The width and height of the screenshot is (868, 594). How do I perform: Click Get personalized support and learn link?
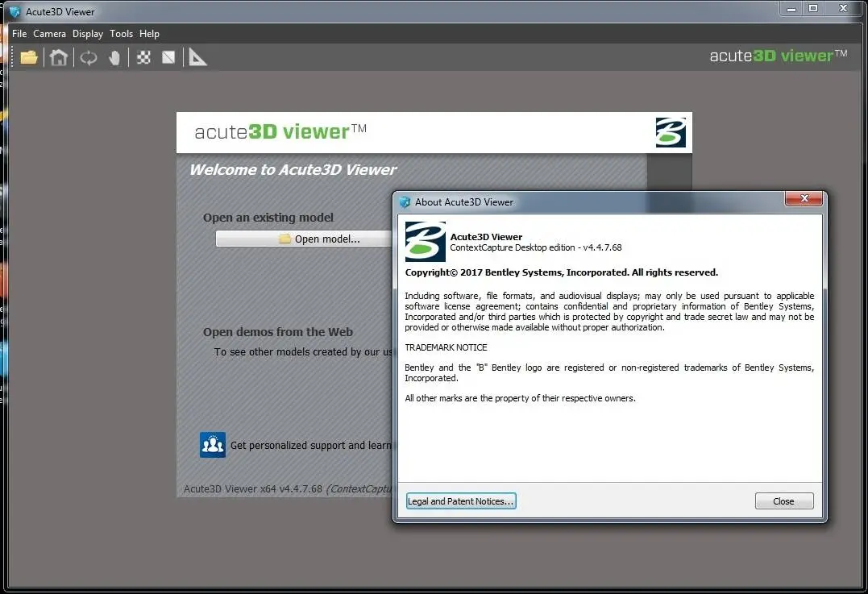coord(310,445)
